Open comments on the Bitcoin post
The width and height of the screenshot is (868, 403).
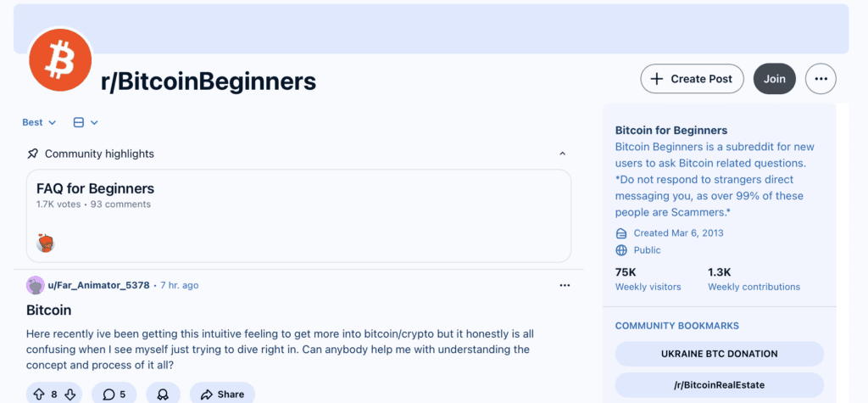pyautogui.click(x=114, y=394)
